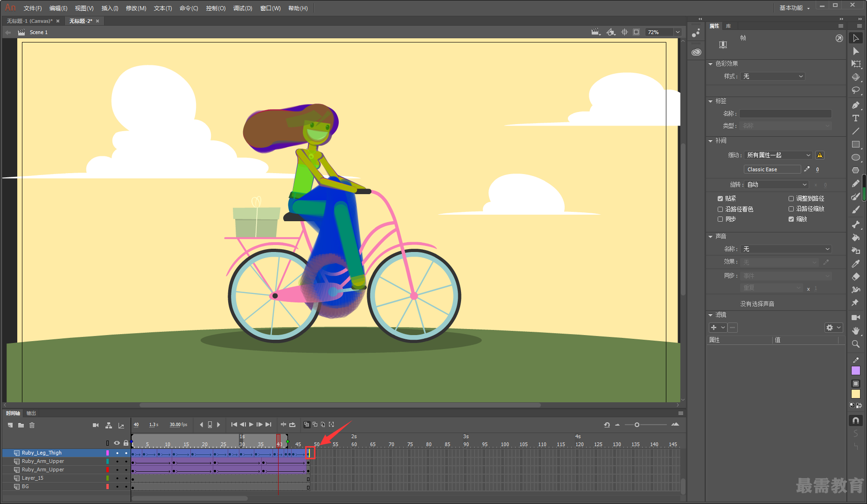Open the 控制(O) menu
The image size is (867, 504).
(x=216, y=8)
